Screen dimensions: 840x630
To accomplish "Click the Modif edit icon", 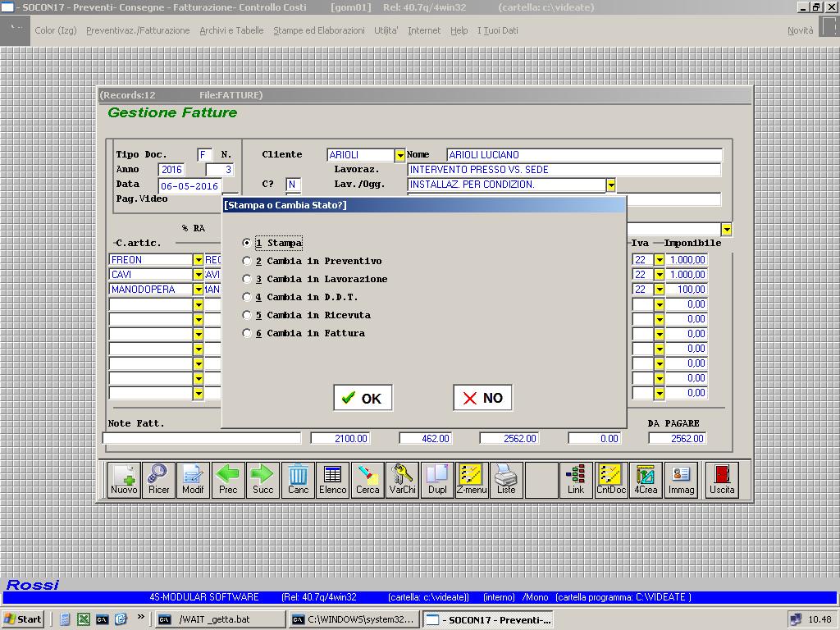I will tap(193, 479).
